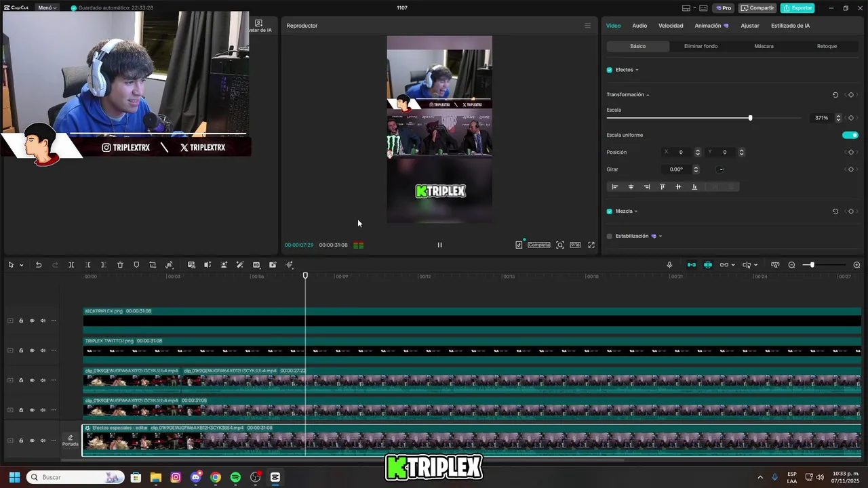This screenshot has width=868, height=488.
Task: Open the snapshot/focus frame icon in player
Action: [560, 245]
